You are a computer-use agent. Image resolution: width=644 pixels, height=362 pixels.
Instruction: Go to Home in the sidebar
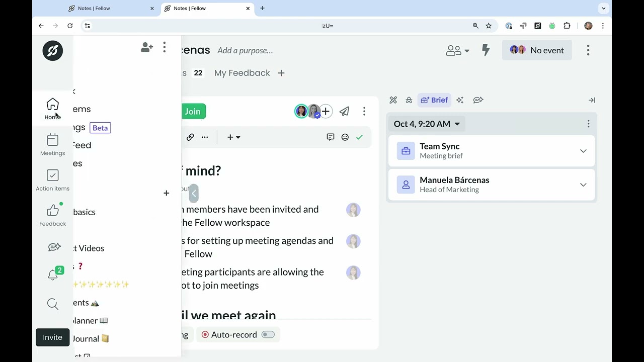coord(52,109)
